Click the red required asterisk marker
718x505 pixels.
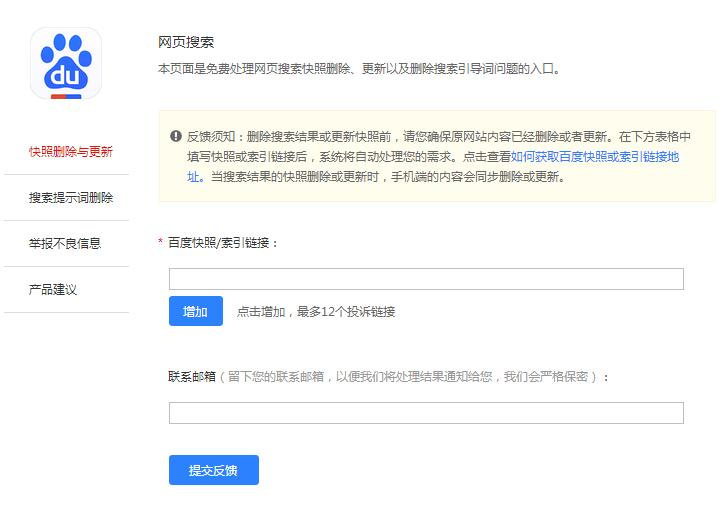pyautogui.click(x=160, y=242)
